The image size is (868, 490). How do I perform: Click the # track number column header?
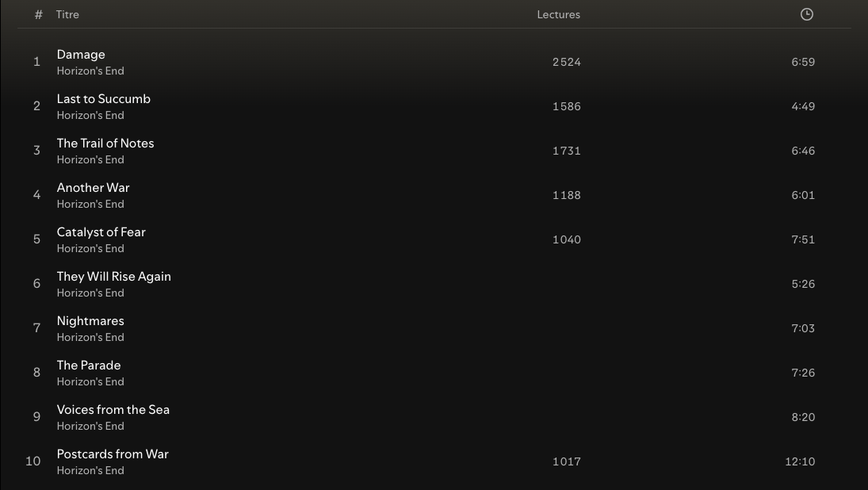pos(38,14)
